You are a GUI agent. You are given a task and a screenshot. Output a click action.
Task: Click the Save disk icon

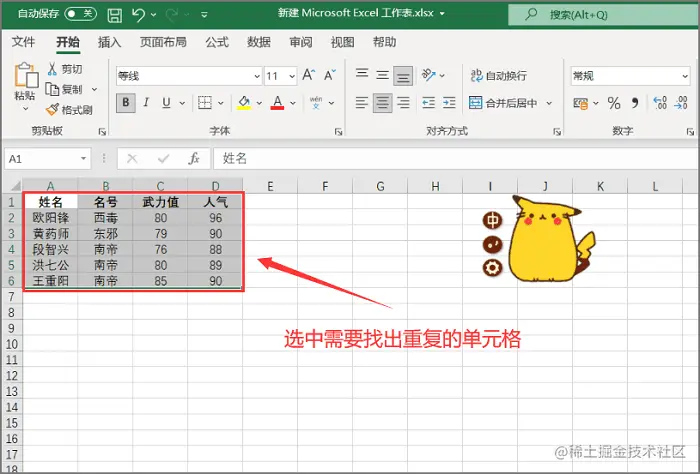[115, 15]
